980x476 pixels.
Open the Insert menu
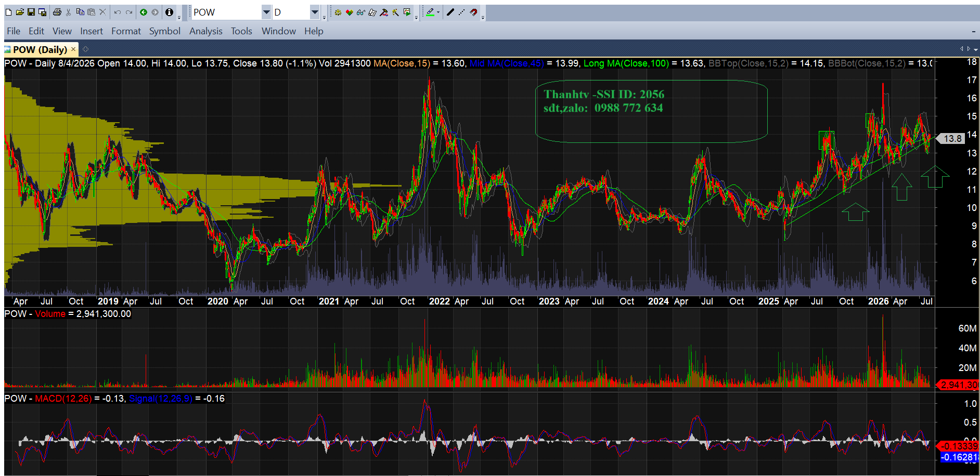(92, 31)
